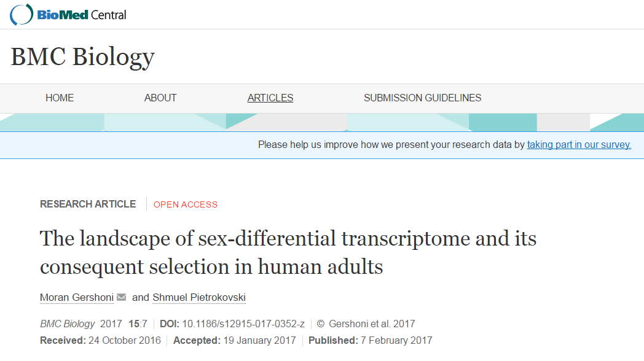
Task: Go to the ABOUT page
Action: click(x=160, y=98)
